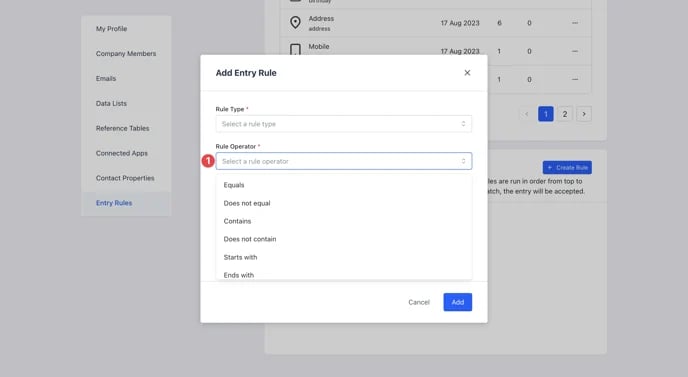Image resolution: width=688 pixels, height=377 pixels.
Task: Go to page 2 of properties
Action: (x=565, y=114)
